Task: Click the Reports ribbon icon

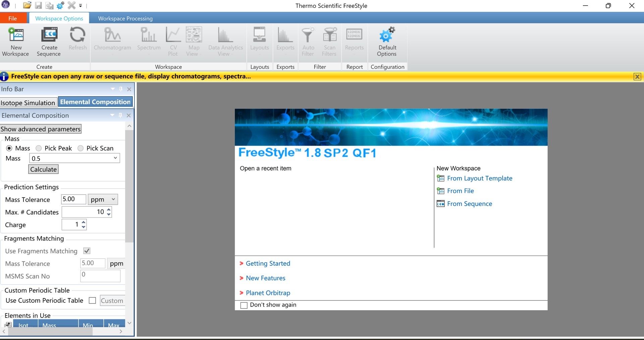Action: [x=354, y=35]
